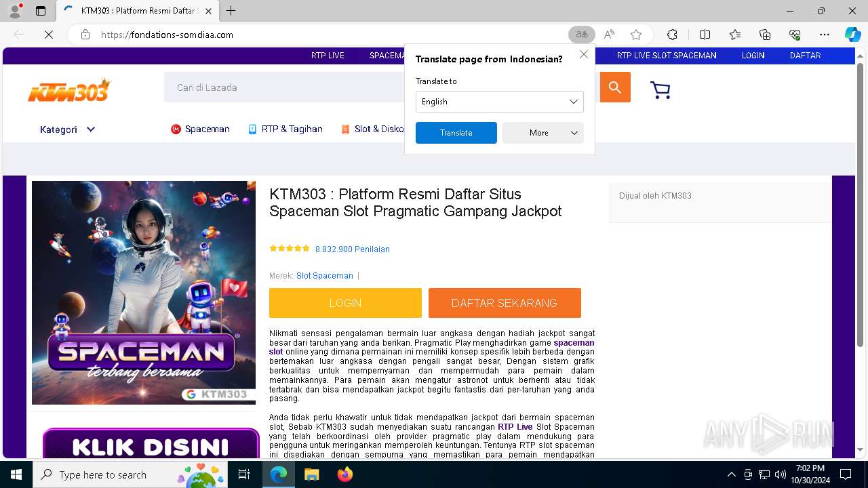Toggle the split screen icon
This screenshot has height=488, width=868.
coord(705,35)
